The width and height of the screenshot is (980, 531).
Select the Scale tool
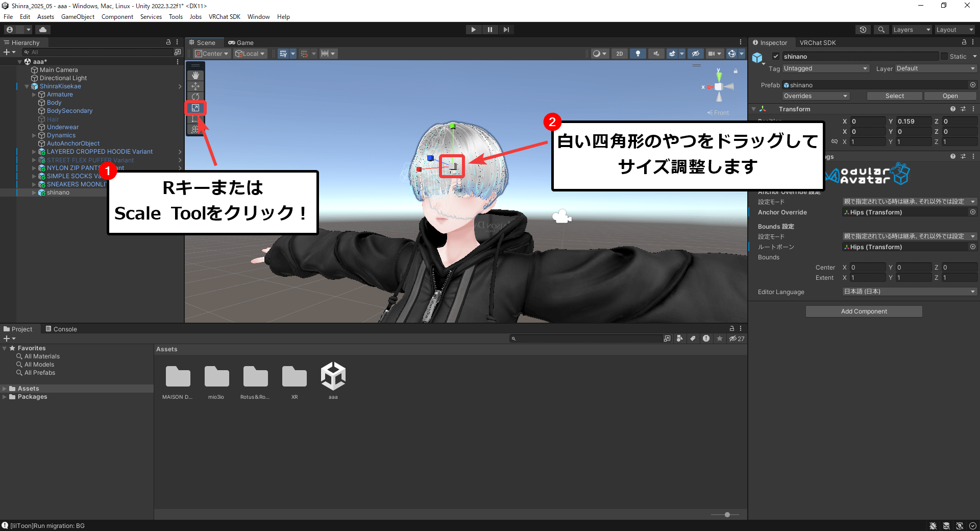[195, 108]
